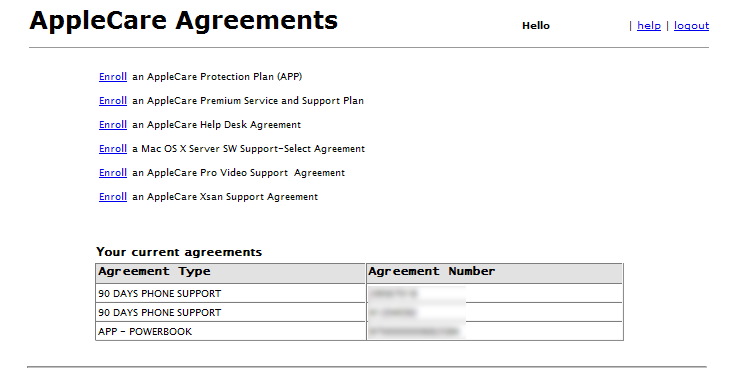The width and height of the screenshot is (740, 373).
Task: Click the logout link
Action: [x=691, y=25]
